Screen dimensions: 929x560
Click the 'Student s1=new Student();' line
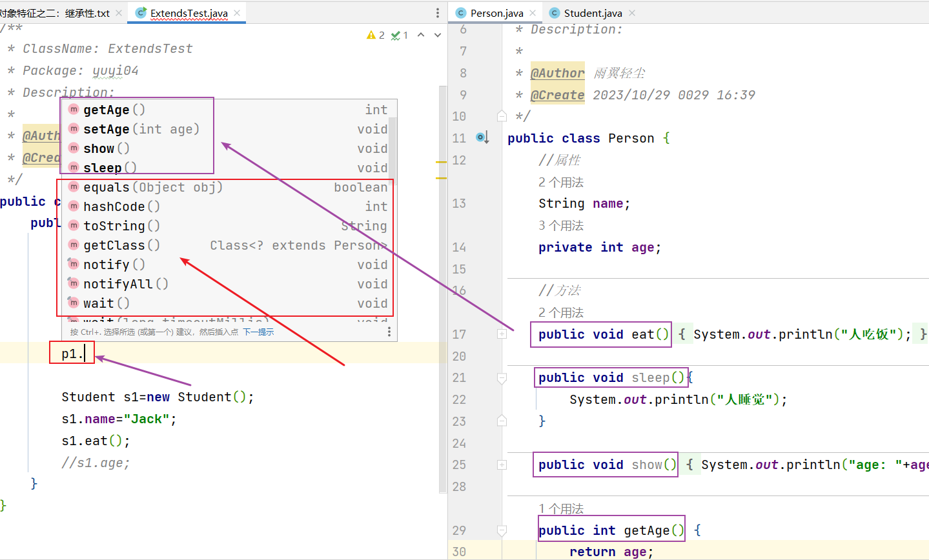158,397
